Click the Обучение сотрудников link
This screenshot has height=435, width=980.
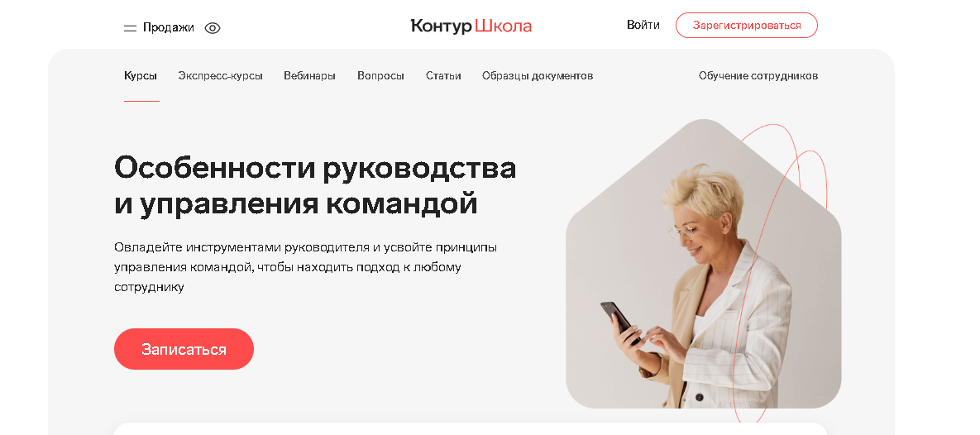pos(758,75)
